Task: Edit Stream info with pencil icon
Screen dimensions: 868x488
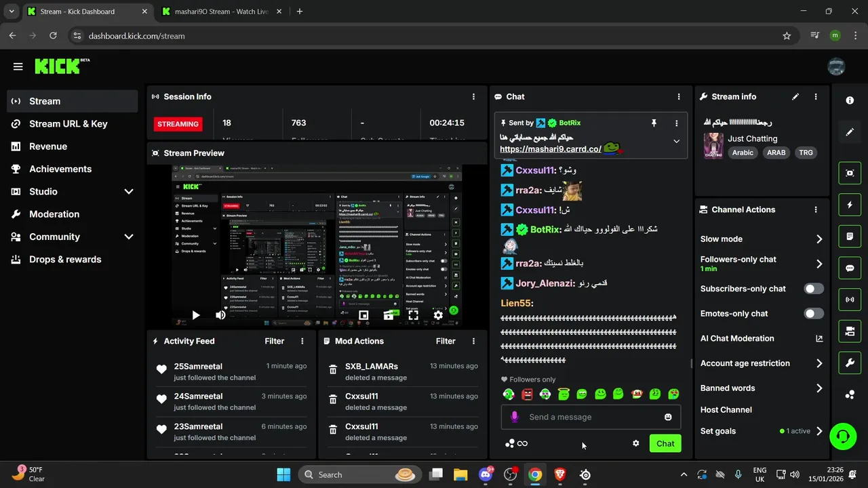Action: click(795, 97)
